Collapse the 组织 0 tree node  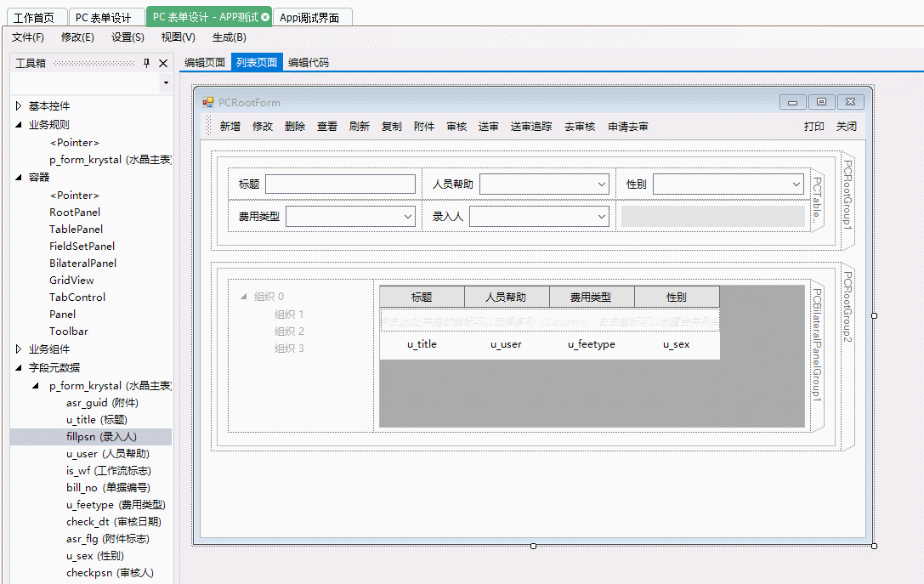244,297
